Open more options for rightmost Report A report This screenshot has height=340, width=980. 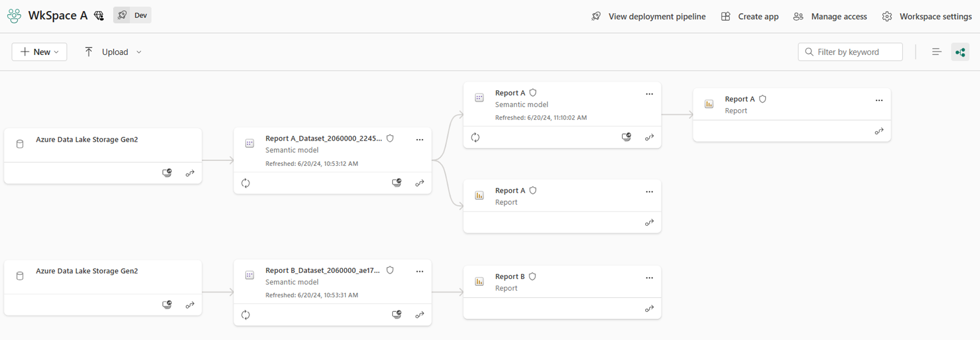pos(879,100)
